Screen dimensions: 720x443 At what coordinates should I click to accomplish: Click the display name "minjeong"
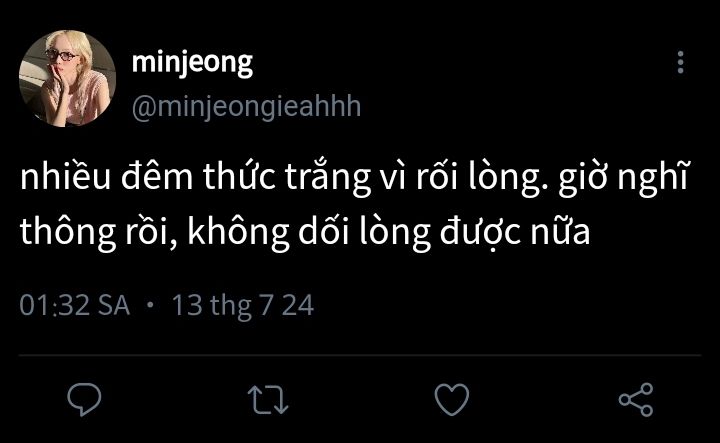192,62
